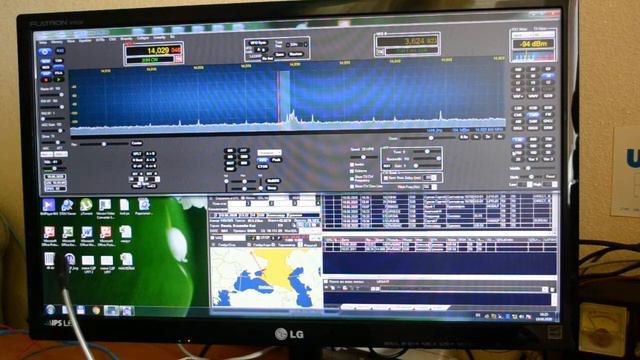640x360 pixels.
Task: Toggle the Iambic checkbox
Action: tap(352, 164)
